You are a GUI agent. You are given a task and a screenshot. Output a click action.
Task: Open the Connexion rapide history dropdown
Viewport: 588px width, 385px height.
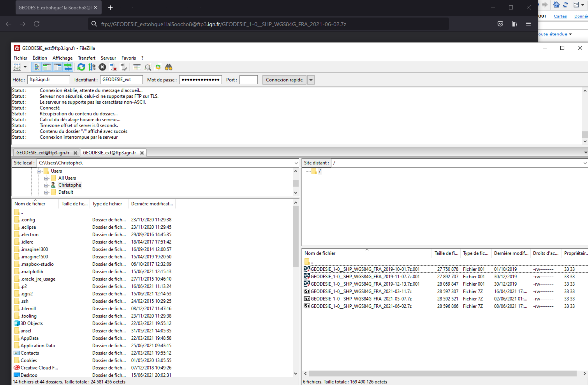311,80
